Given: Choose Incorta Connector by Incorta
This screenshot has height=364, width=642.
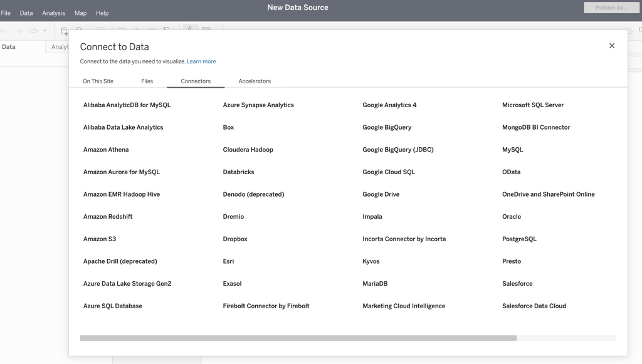Looking at the screenshot, I should (404, 239).
